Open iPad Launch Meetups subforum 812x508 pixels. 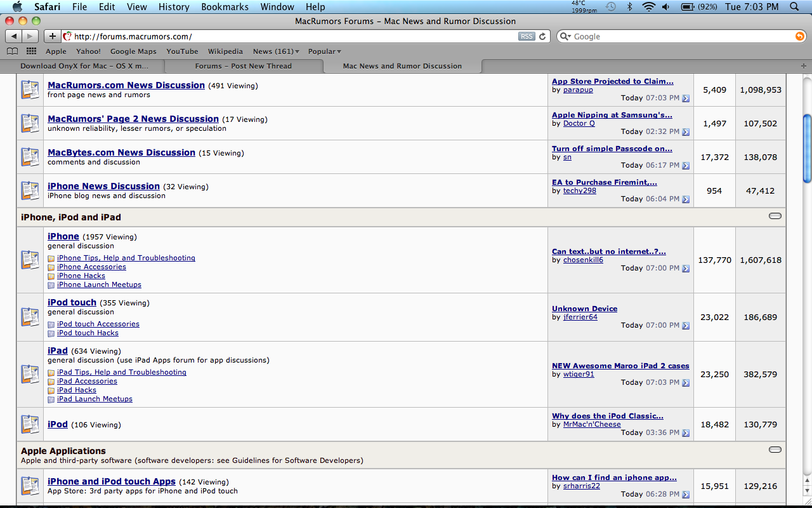[x=95, y=399]
